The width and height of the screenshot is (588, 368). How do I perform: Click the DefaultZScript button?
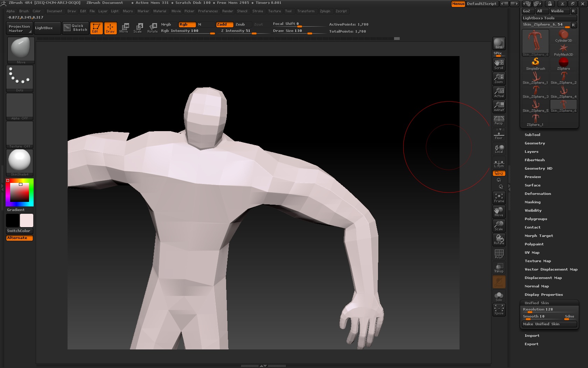481,4
